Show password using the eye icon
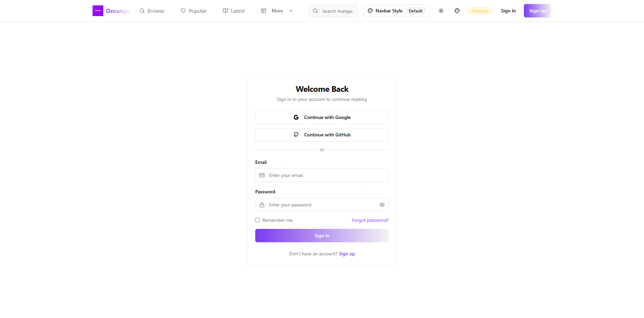 382,205
